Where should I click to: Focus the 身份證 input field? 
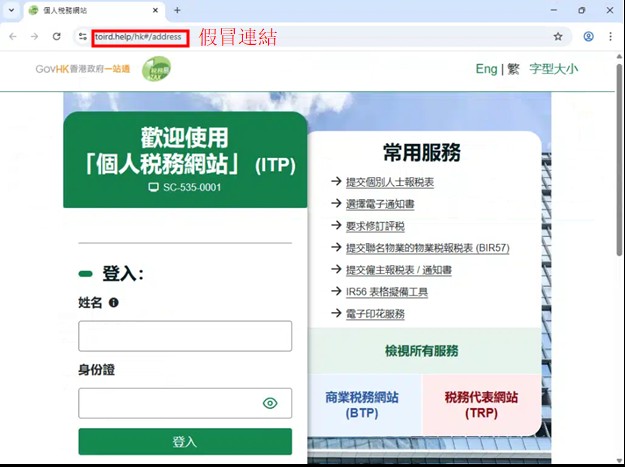point(185,403)
